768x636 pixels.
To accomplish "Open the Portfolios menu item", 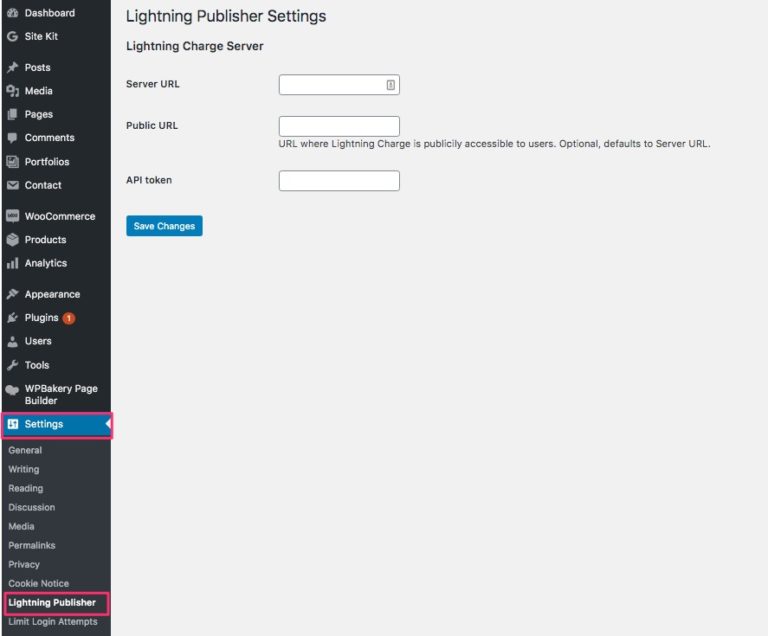I will pos(47,162).
